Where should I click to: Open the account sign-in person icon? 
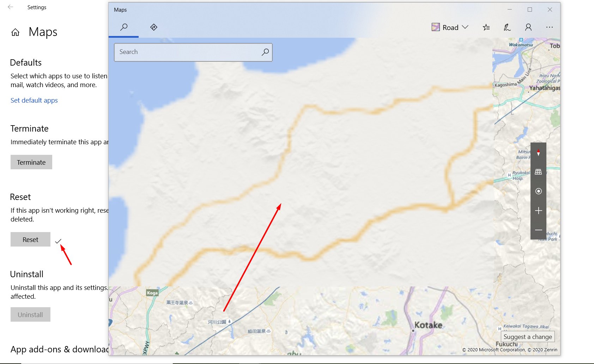[528, 27]
